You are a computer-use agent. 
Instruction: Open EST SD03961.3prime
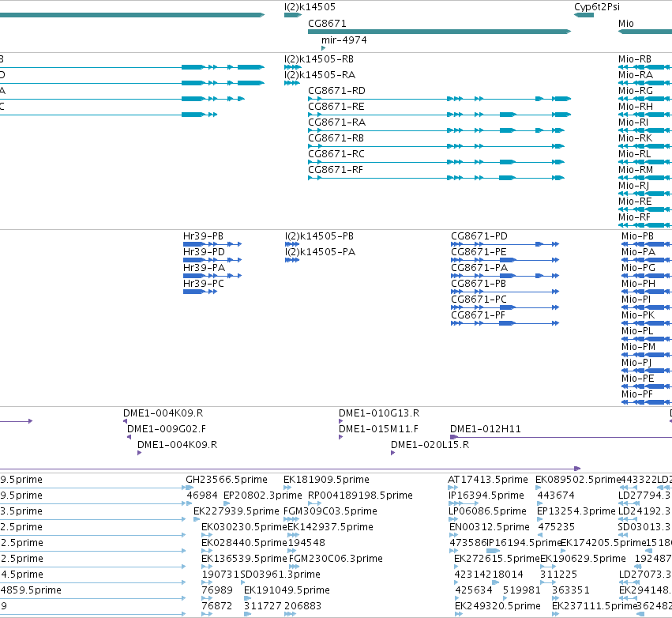[x=280, y=575]
